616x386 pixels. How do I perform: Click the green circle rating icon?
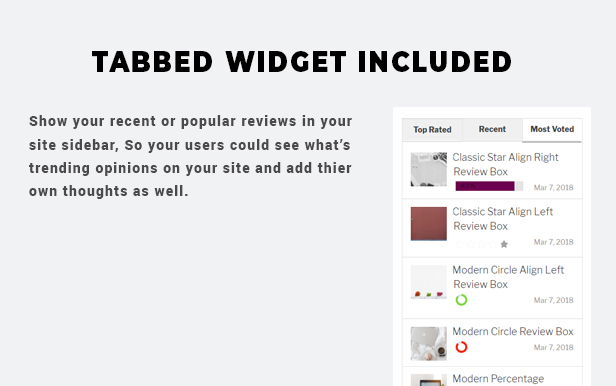[461, 300]
